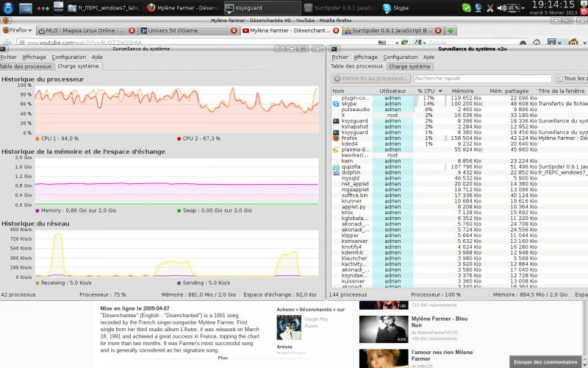The width and height of the screenshot is (588, 368).
Task: Open a new Firefox tab with plus button
Action: [451, 30]
